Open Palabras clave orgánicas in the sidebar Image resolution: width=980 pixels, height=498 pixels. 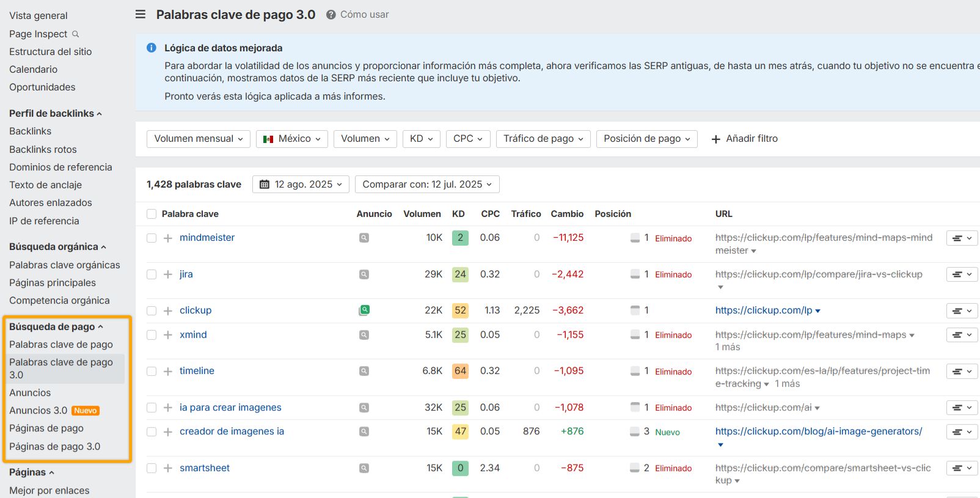point(65,265)
